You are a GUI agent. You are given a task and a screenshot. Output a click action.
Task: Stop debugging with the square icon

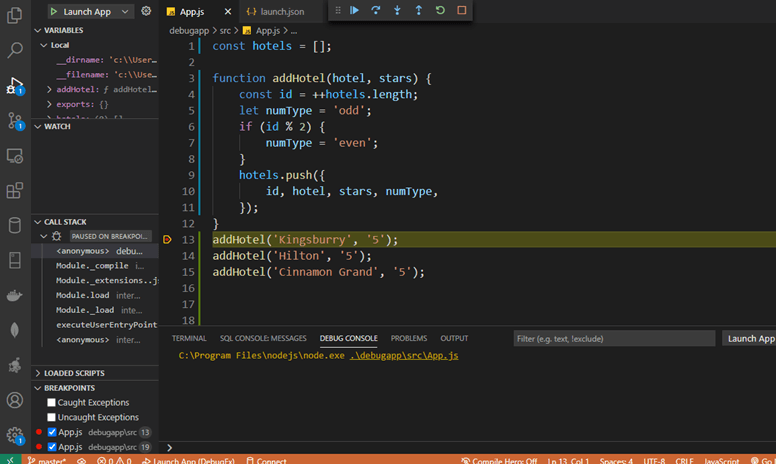point(461,10)
